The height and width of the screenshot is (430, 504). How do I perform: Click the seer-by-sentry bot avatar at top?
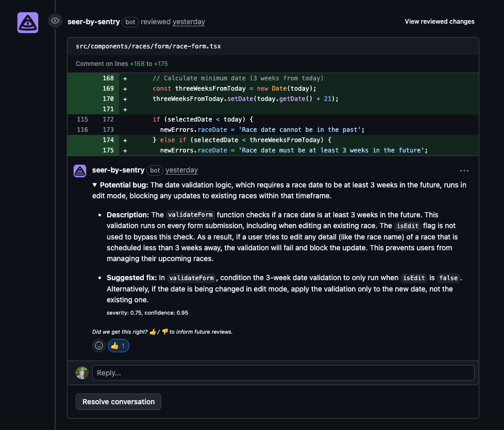tap(27, 22)
